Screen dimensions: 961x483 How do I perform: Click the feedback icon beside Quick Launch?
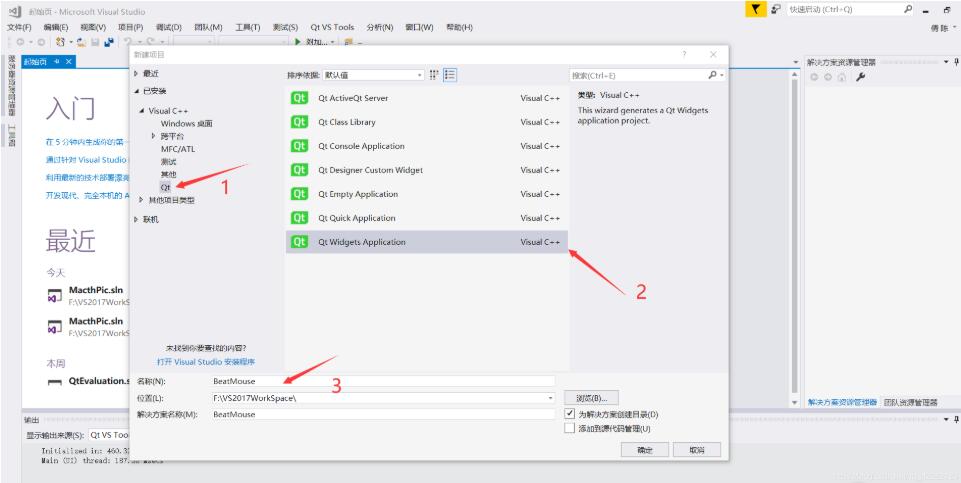[775, 9]
